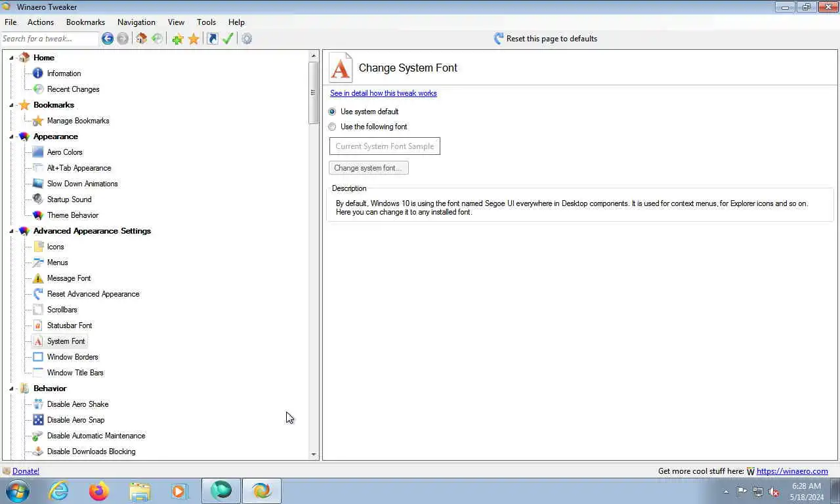The height and width of the screenshot is (504, 840).
Task: Go back with the blue arrow toolbar icon
Action: coord(108,39)
